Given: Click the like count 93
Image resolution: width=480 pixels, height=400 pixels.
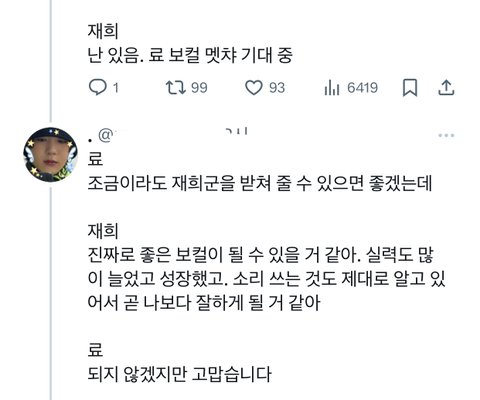Looking at the screenshot, I should click(x=277, y=88).
